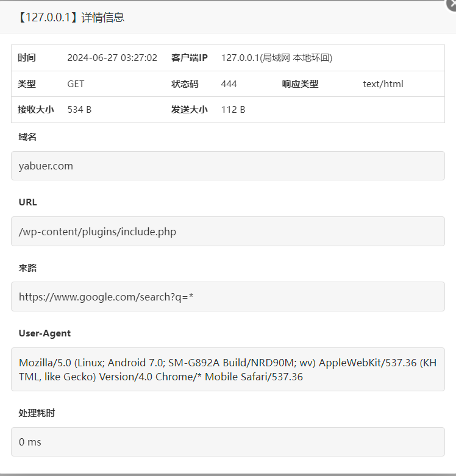Click the URL section heading
456x476 pixels.
pos(27,202)
